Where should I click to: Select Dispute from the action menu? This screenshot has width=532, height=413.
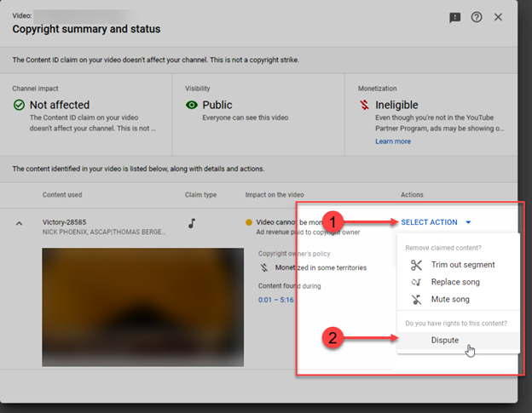(x=444, y=341)
